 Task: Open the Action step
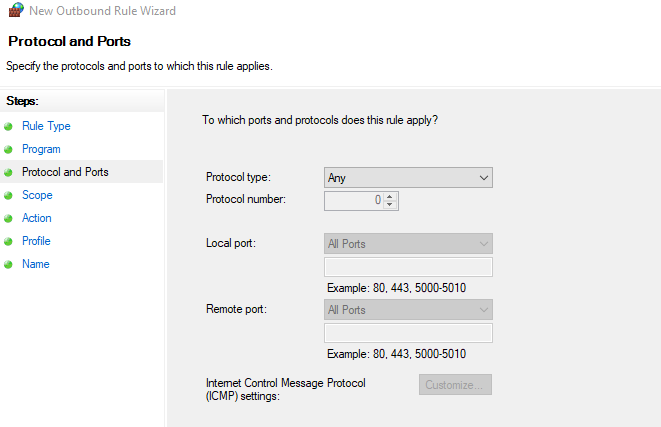coord(37,219)
